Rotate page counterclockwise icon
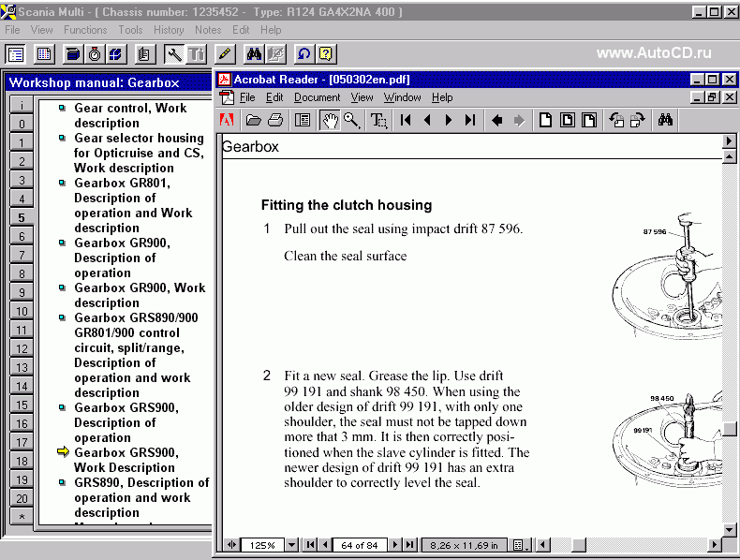 (615, 120)
